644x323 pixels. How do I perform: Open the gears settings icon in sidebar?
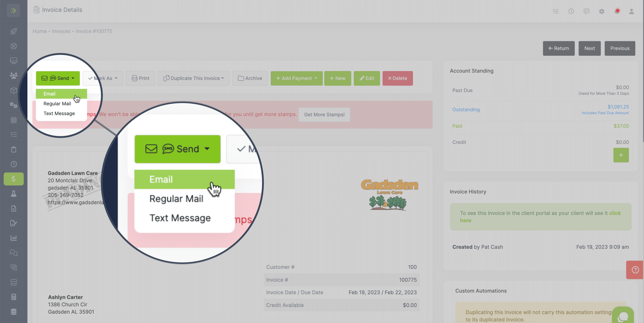coord(14,105)
